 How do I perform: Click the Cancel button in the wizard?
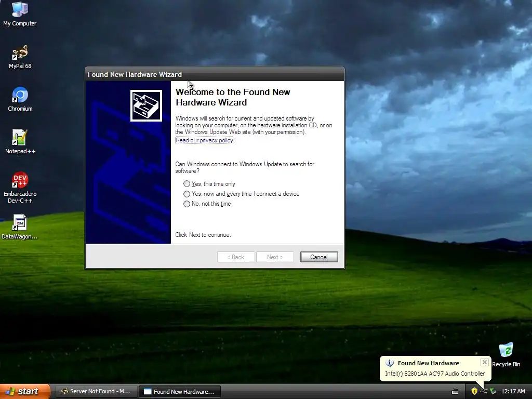click(319, 257)
